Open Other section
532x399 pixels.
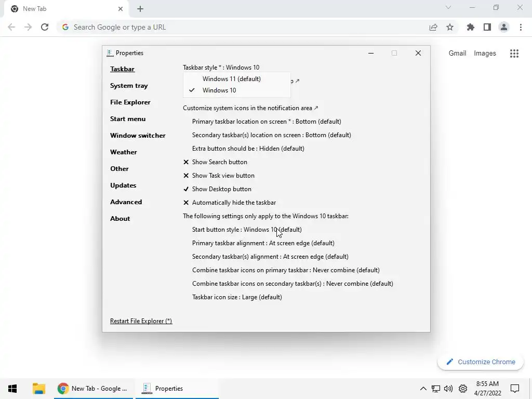[119, 169]
